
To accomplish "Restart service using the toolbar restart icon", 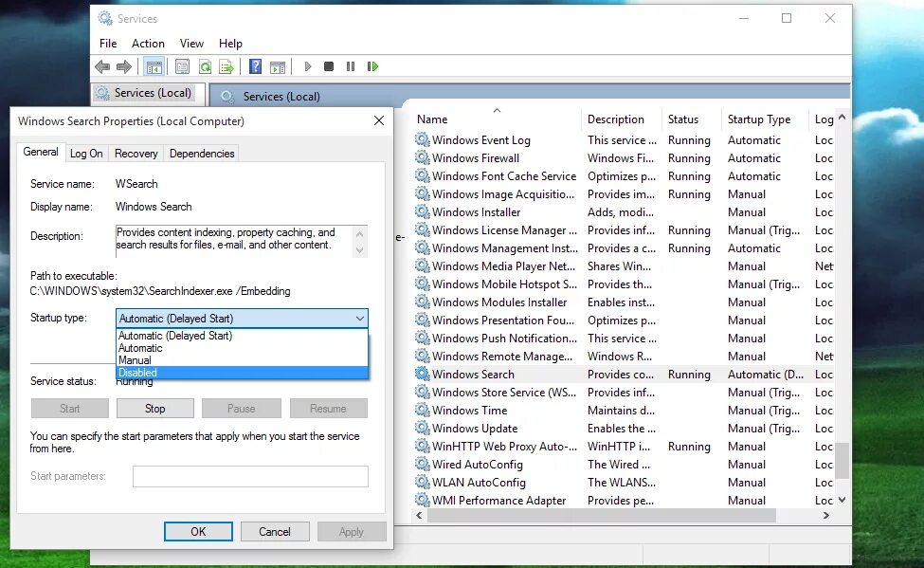I will click(x=372, y=66).
